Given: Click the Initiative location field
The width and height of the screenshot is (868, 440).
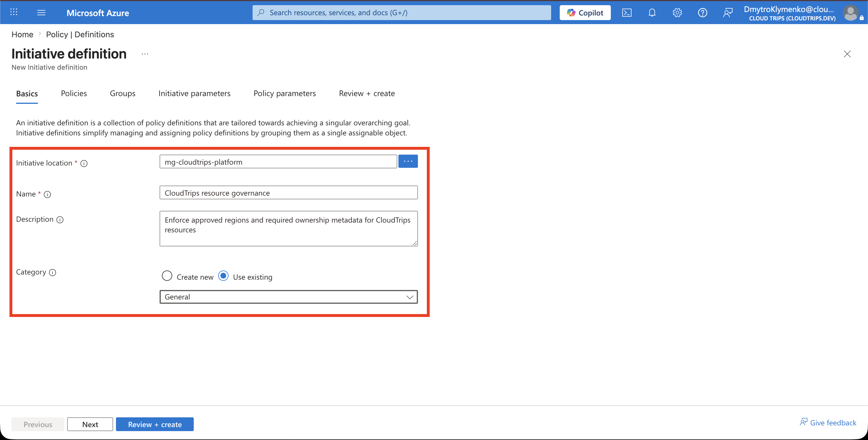Looking at the screenshot, I should tap(278, 161).
